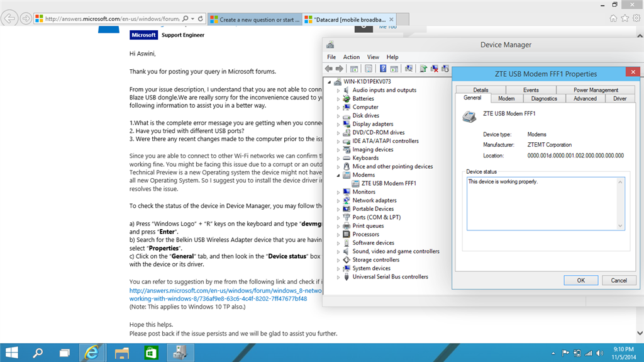Open the View menu in Device Manager

(373, 57)
